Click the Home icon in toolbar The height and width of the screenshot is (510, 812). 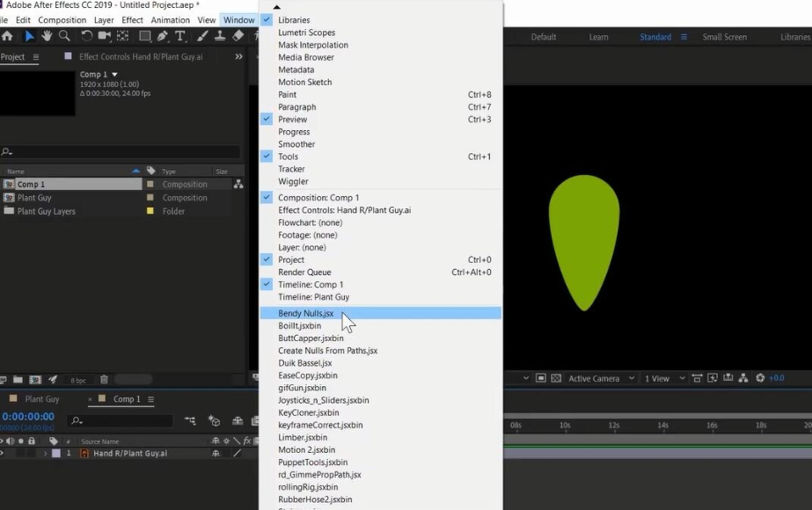pyautogui.click(x=7, y=36)
